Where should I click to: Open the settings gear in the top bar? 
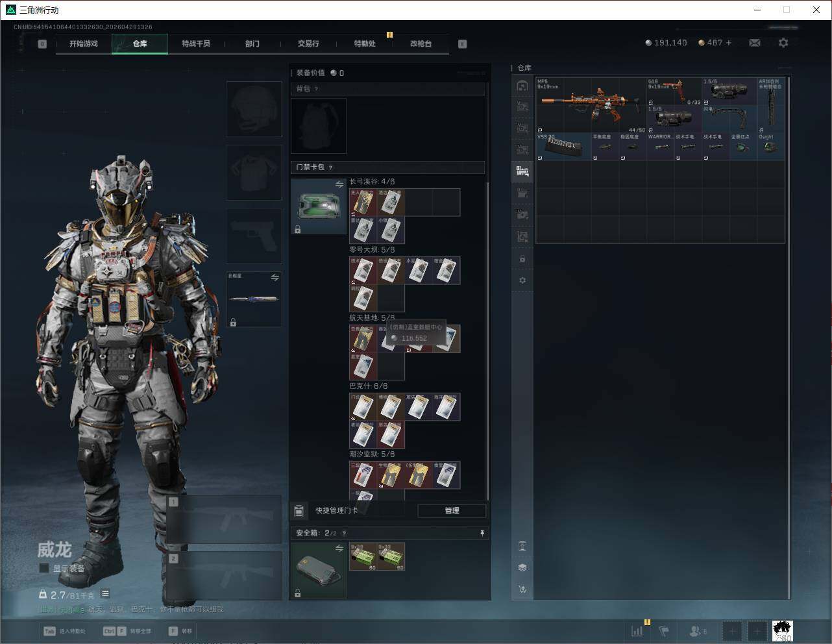[x=783, y=43]
